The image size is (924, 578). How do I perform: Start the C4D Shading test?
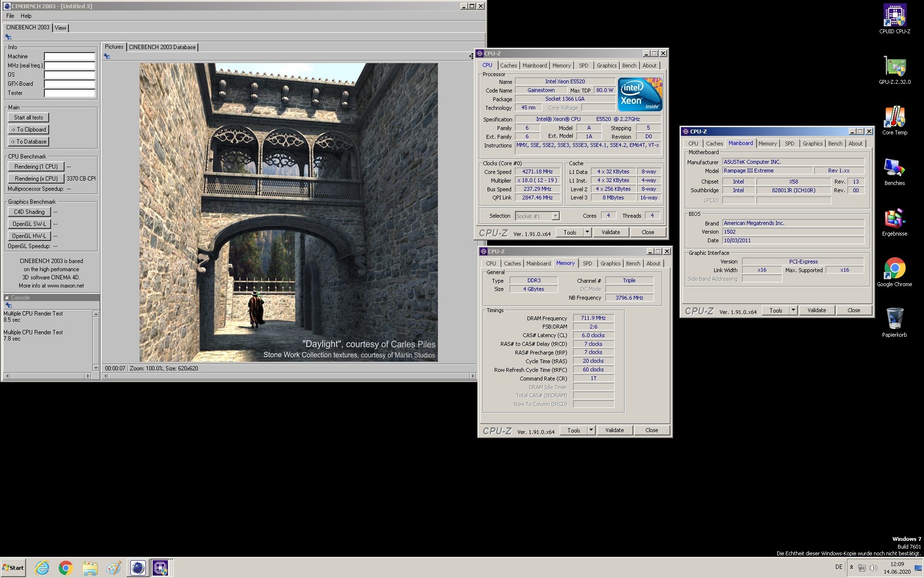[29, 212]
